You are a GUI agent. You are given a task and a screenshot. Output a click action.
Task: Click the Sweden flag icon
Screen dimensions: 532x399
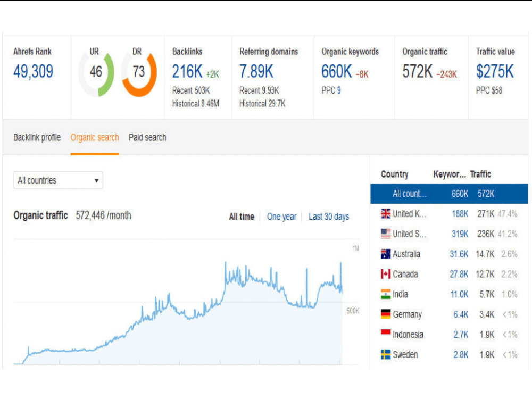(x=385, y=354)
